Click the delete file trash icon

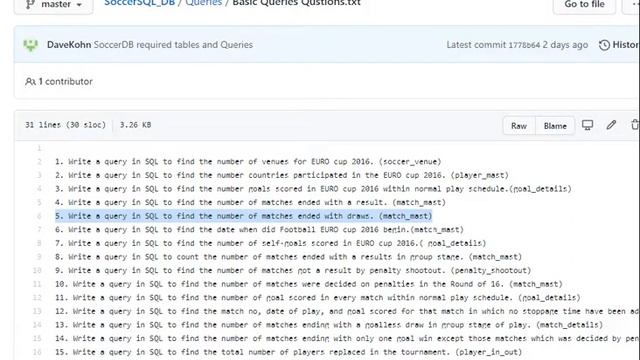click(635, 125)
